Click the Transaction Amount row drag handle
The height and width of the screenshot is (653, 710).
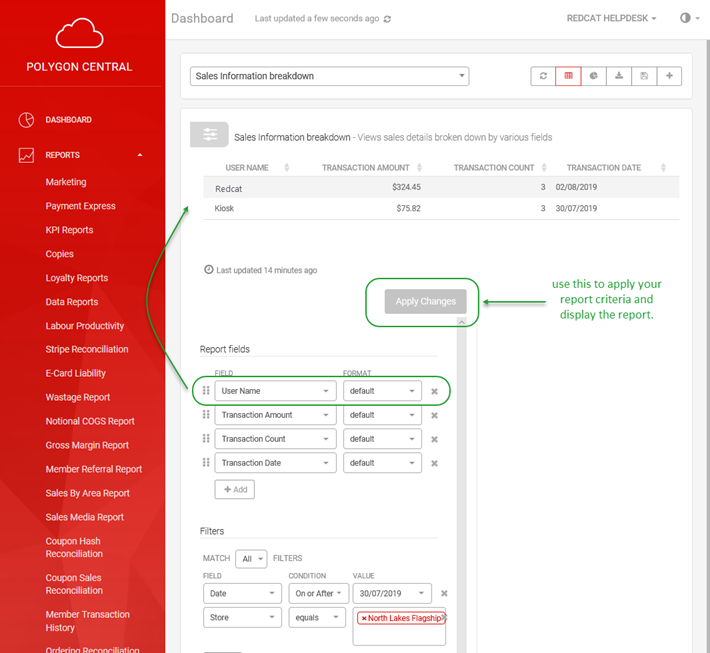206,414
